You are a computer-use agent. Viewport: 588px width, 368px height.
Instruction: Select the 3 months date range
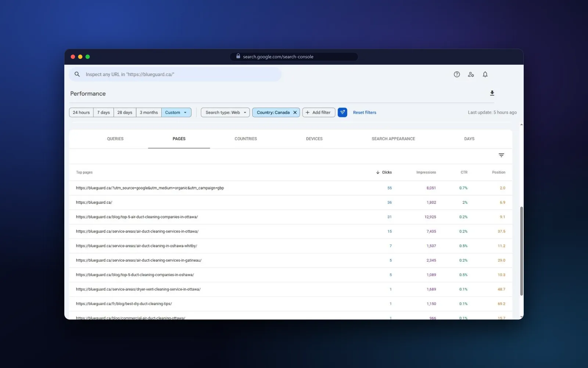pyautogui.click(x=149, y=112)
